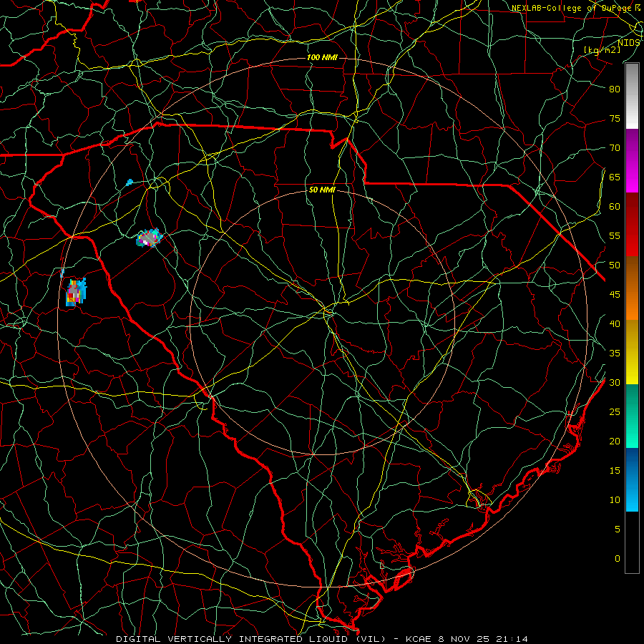This screenshot has height=644, width=644.
Task: Click the 55 value on the VIL scale
Action: [x=615, y=235]
